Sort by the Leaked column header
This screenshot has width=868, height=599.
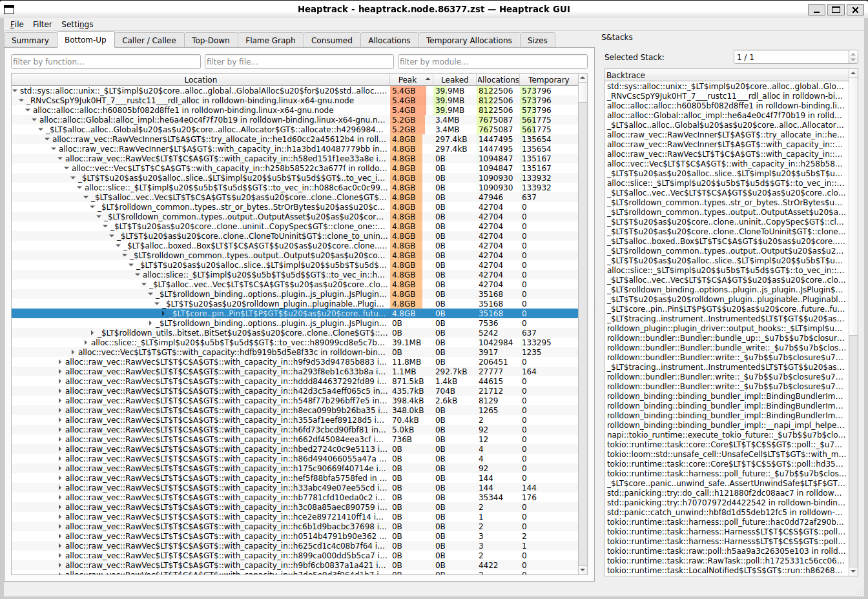click(x=454, y=79)
